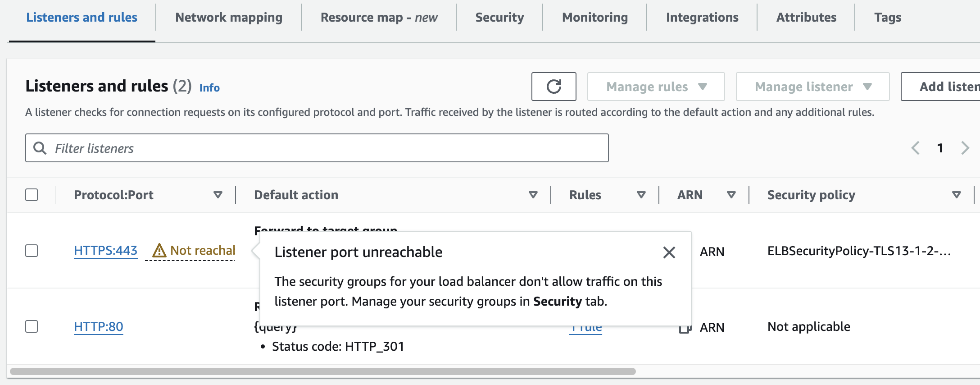
Task: Click the refresh listeners icon button
Action: coord(554,87)
